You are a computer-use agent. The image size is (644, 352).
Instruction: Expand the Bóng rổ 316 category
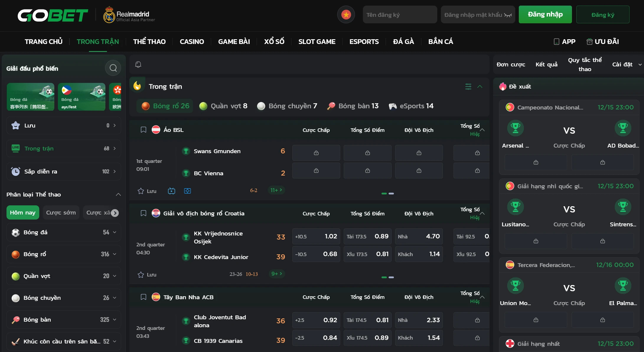click(x=64, y=254)
